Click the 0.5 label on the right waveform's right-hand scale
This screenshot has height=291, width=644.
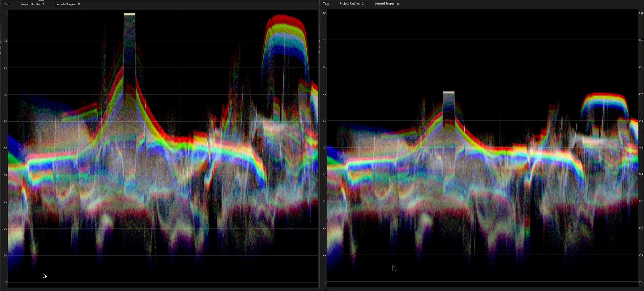pos(641,148)
